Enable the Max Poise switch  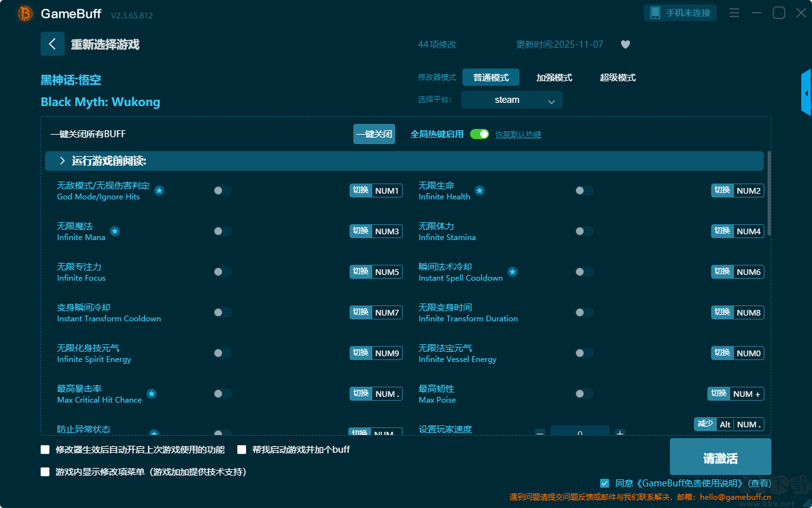click(584, 394)
